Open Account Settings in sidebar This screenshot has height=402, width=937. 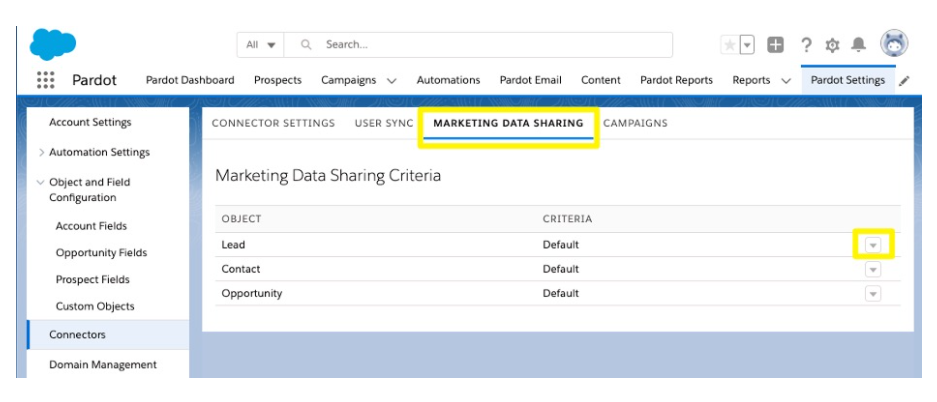(x=90, y=122)
